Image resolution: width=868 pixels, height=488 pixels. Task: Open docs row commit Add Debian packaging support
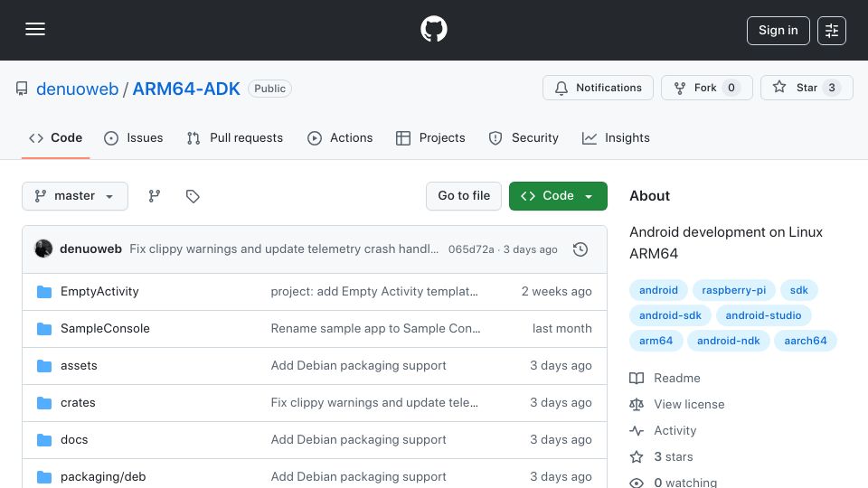(x=358, y=440)
